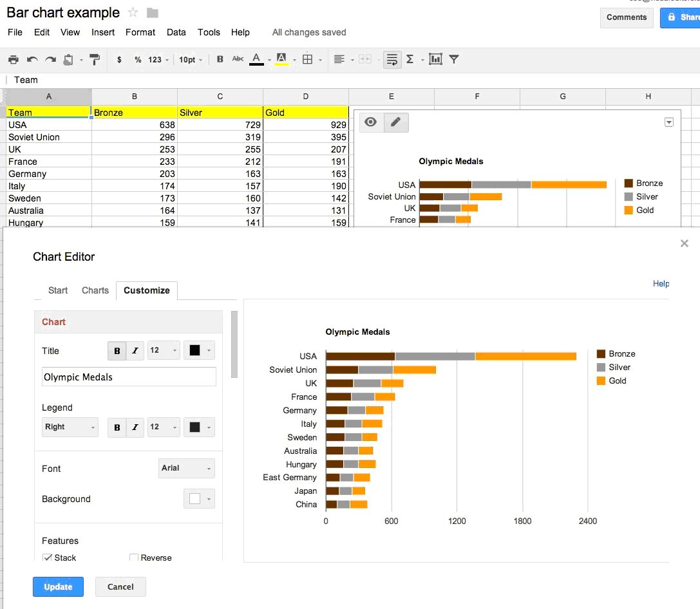The height and width of the screenshot is (609, 700).
Task: Toggle italic for chart title
Action: point(135,351)
